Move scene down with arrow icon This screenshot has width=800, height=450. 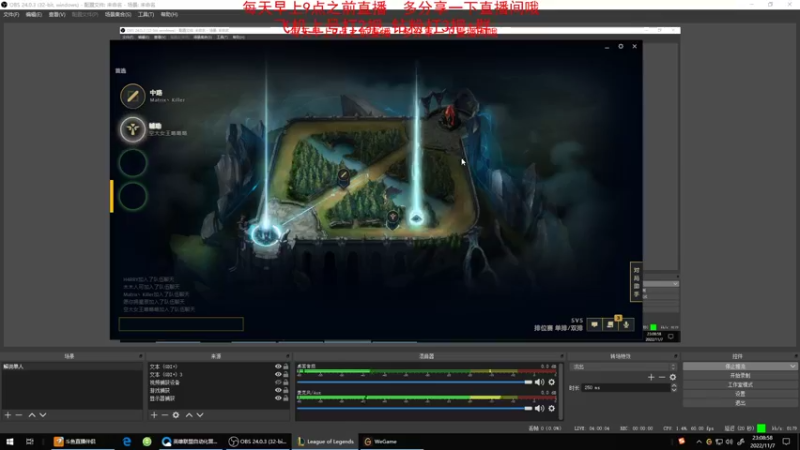pos(43,415)
